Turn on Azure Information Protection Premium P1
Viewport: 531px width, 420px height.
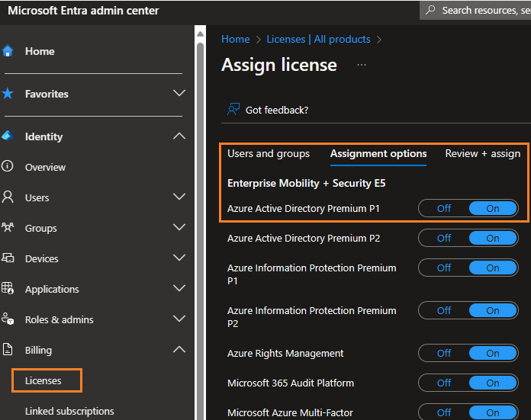493,268
